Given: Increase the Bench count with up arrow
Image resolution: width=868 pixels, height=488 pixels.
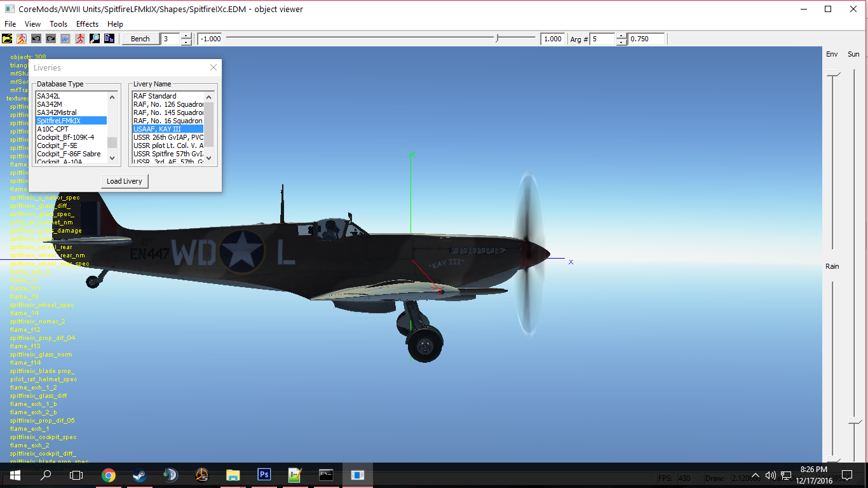Looking at the screenshot, I should [x=186, y=36].
